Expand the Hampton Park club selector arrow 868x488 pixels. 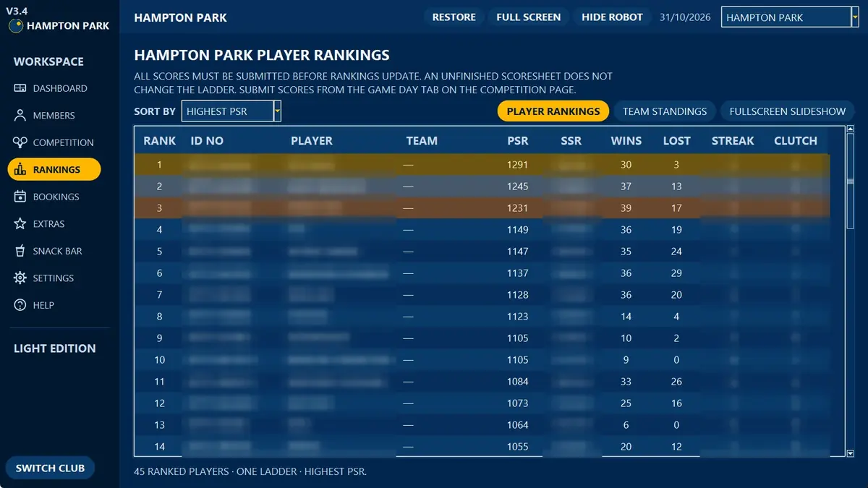[854, 17]
